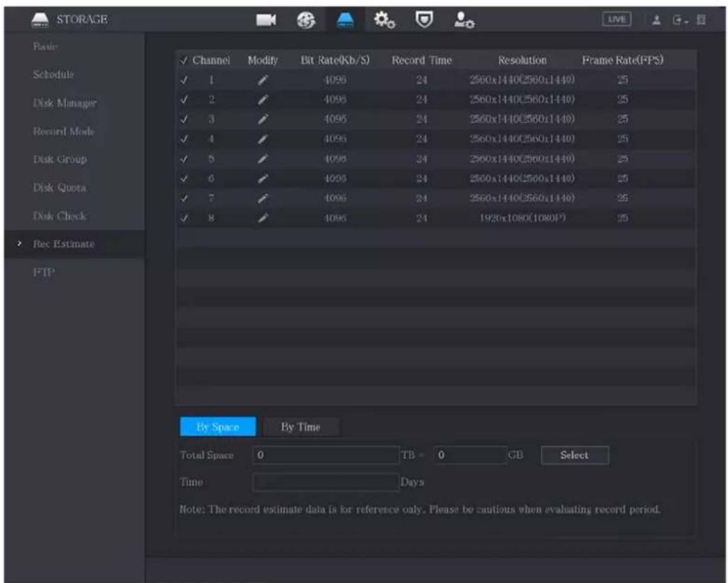Screen dimensions: 728x583
Task: Click channel 8 record time 24
Action: (x=421, y=218)
